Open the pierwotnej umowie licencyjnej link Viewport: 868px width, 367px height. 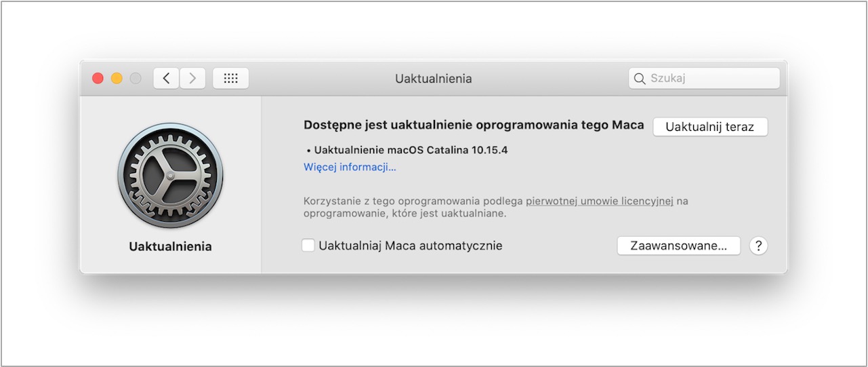[600, 201]
